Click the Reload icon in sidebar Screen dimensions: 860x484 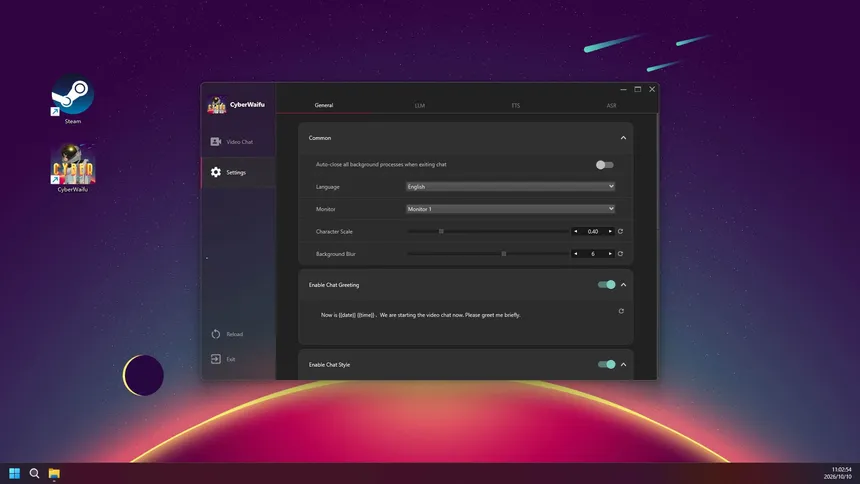(216, 334)
